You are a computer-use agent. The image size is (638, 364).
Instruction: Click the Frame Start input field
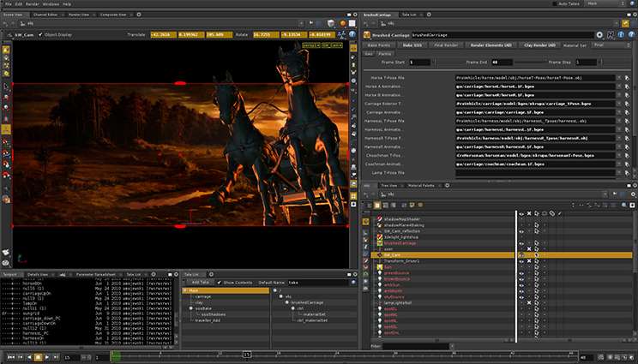[419, 63]
